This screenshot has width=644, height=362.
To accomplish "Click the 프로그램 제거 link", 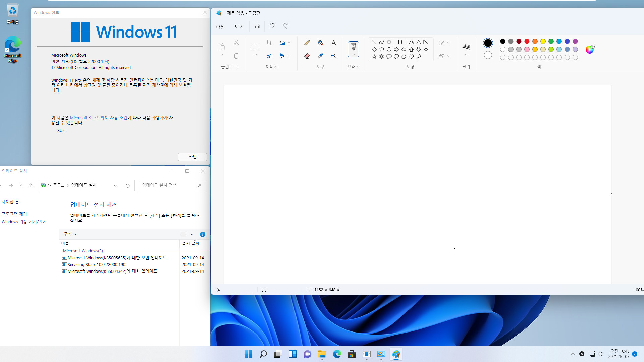I will click(x=14, y=214).
